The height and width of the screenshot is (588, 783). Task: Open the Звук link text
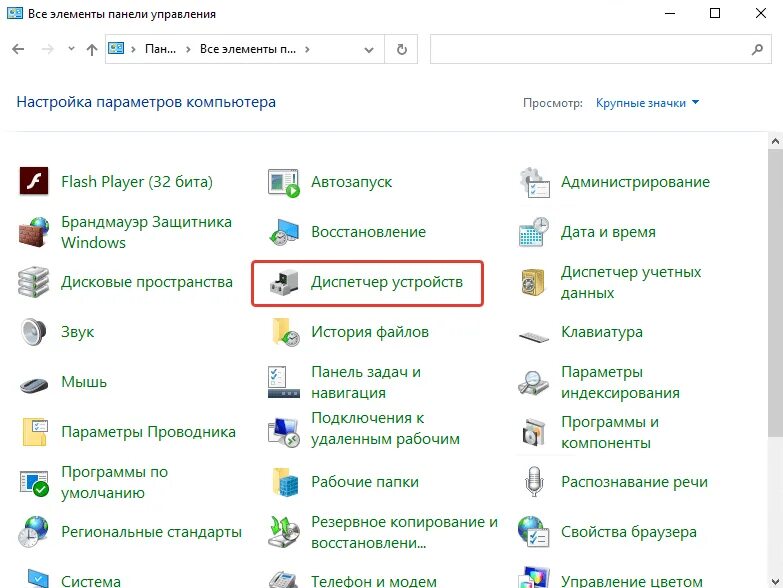(77, 332)
